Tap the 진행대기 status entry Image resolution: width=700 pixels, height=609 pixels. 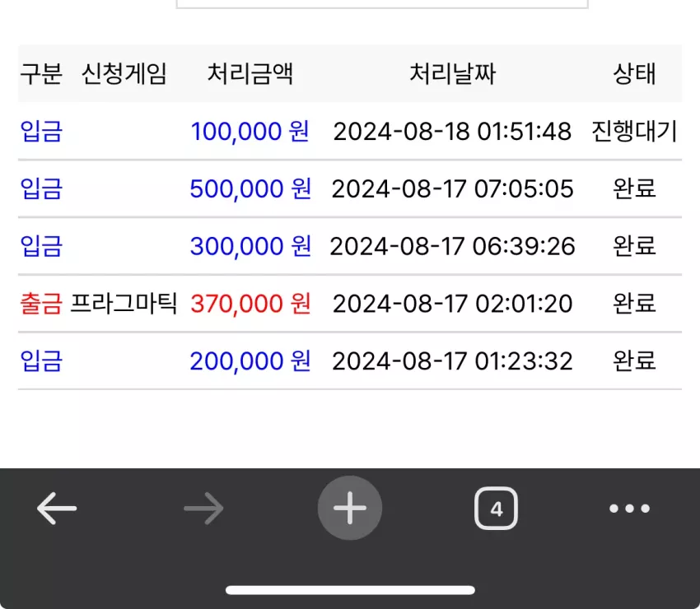[634, 131]
